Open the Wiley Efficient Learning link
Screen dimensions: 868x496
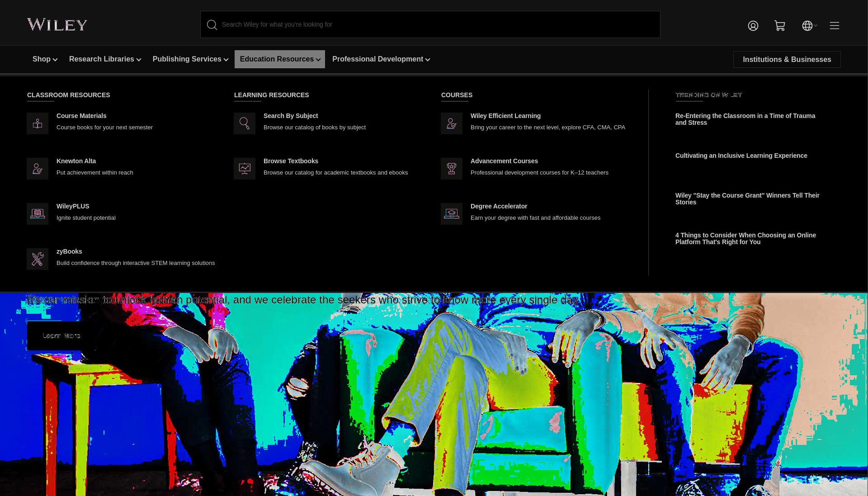click(x=505, y=116)
